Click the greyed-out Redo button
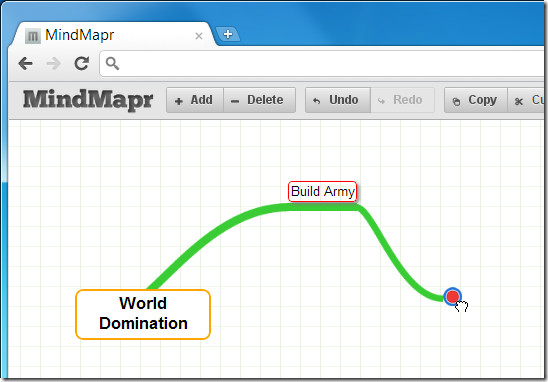Screen dimensions: 548x382 [x=402, y=100]
